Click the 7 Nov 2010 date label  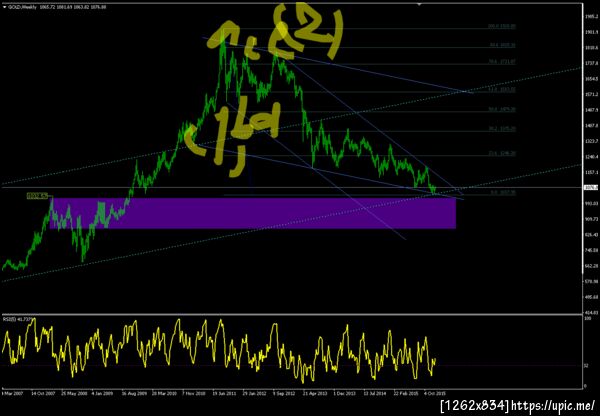point(195,393)
